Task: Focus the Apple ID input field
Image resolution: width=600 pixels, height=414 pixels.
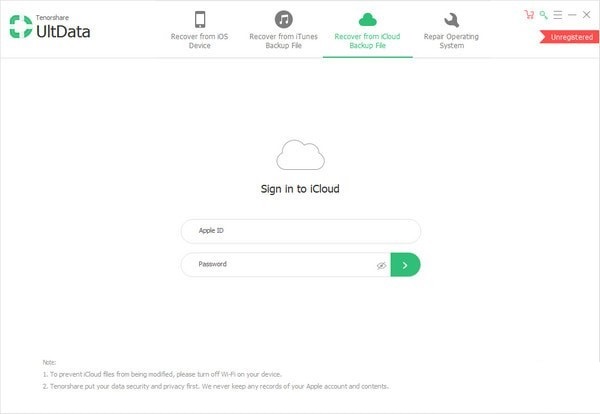Action: (x=300, y=231)
